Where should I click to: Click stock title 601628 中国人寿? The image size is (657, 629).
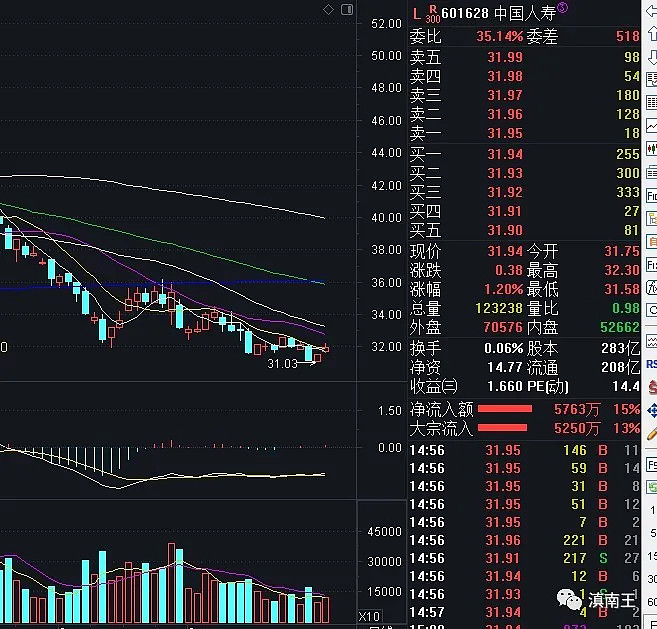coord(499,14)
